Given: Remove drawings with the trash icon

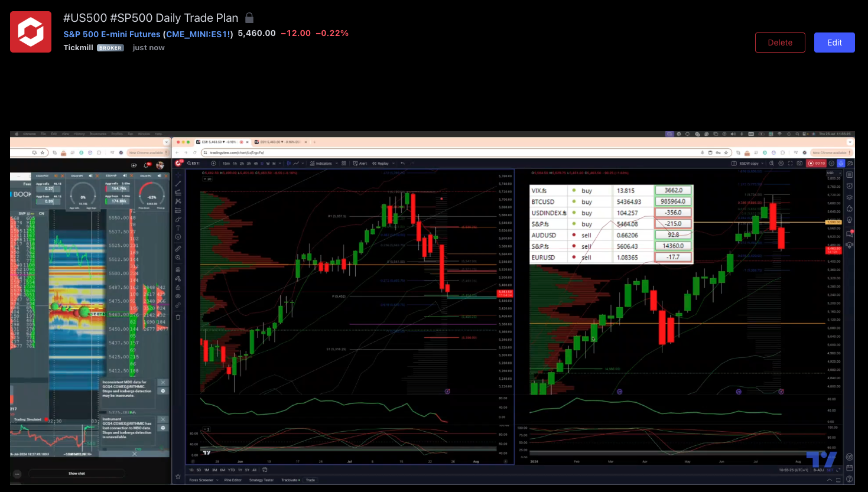Looking at the screenshot, I should (x=178, y=317).
